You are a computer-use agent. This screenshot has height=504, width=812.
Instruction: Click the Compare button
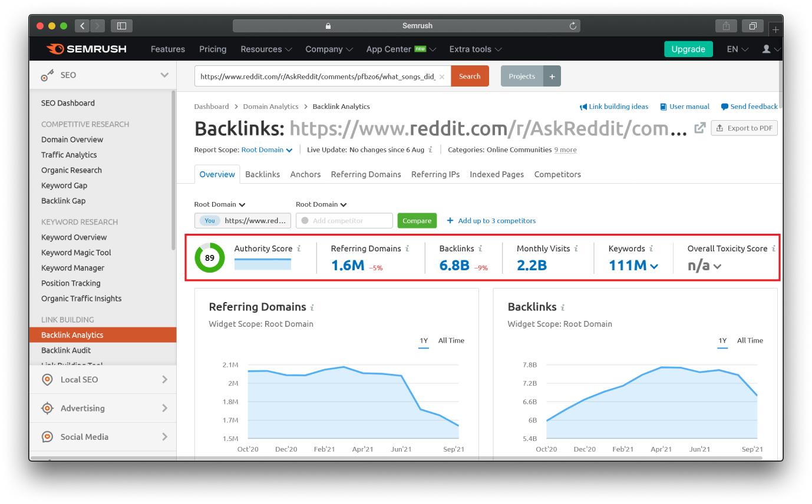pyautogui.click(x=417, y=221)
